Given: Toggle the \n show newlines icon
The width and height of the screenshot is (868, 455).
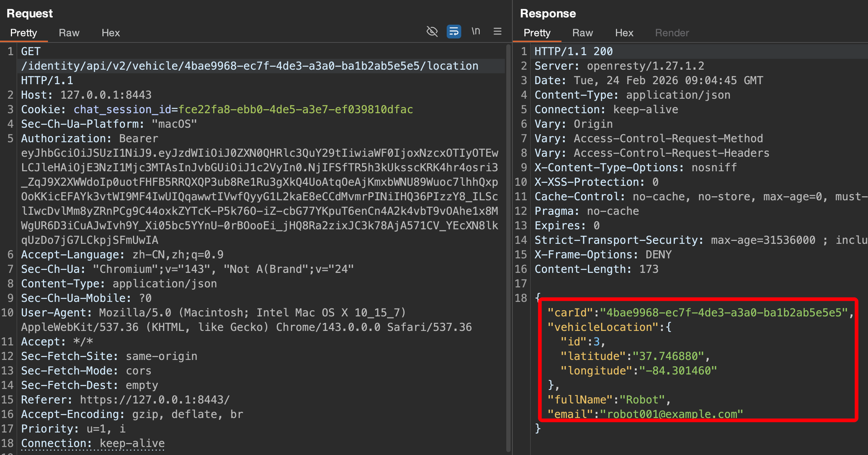Looking at the screenshot, I should point(476,32).
